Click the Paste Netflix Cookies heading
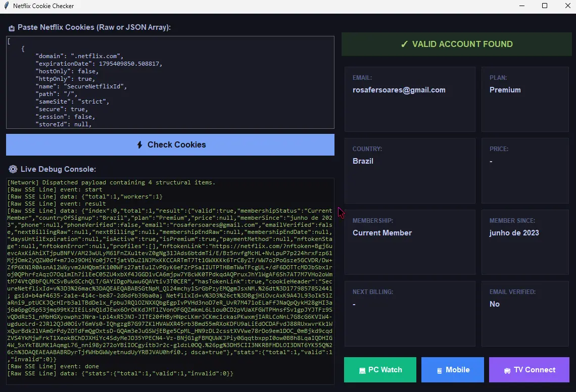This screenshot has height=392, width=576. [x=94, y=27]
